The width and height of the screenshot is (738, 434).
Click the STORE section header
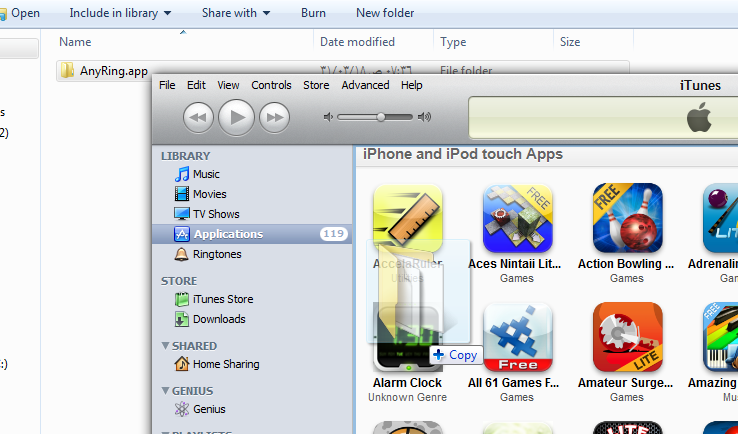(179, 281)
